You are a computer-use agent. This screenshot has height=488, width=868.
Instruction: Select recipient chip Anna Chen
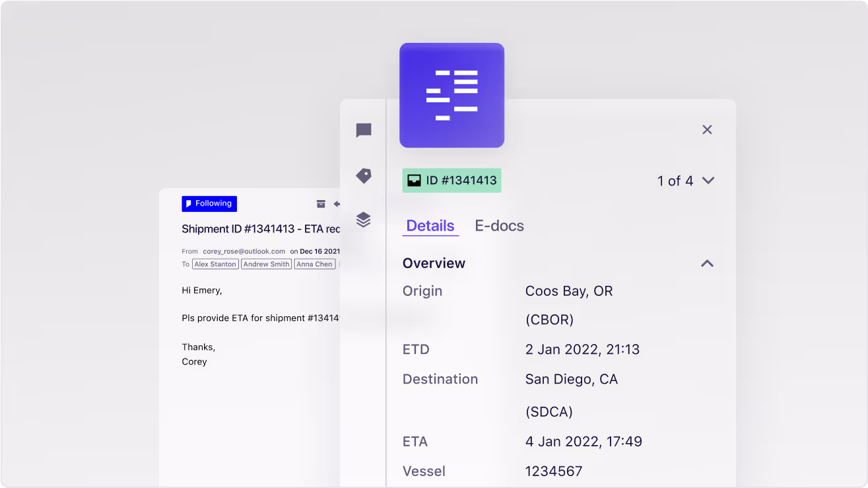pyautogui.click(x=314, y=264)
